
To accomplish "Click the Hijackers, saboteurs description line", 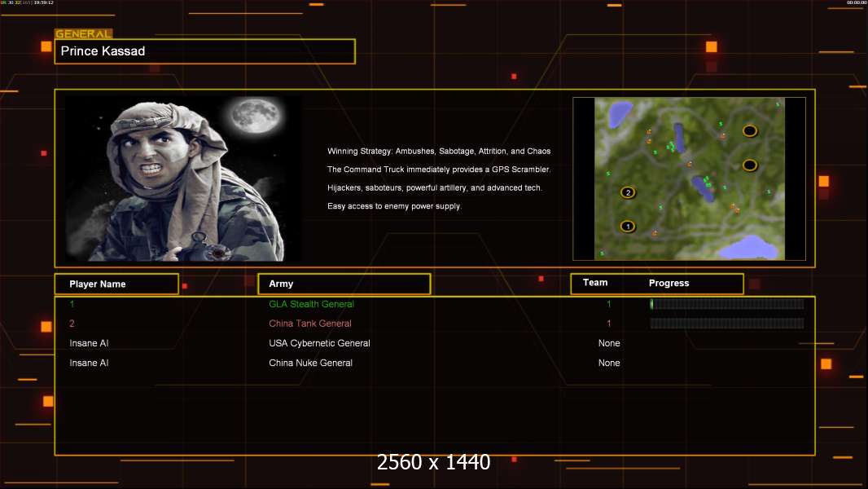I will pos(435,187).
